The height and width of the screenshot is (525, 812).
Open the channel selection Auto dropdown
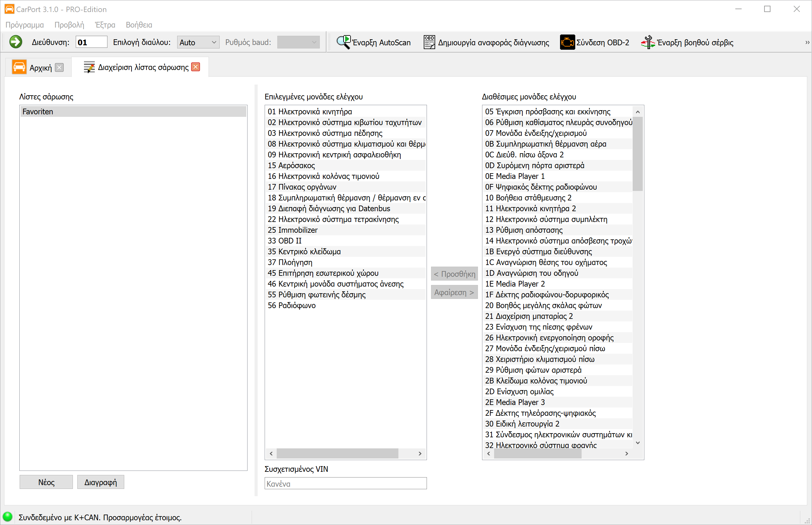(198, 42)
